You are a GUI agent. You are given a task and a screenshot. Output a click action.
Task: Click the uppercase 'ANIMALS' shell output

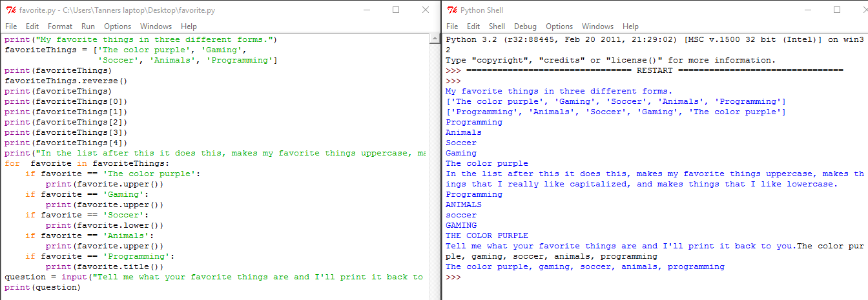(464, 205)
